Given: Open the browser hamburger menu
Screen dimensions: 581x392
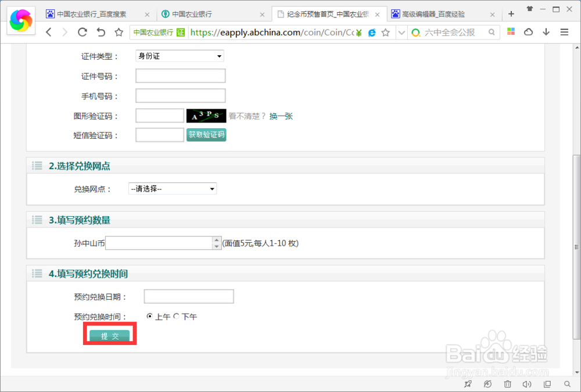Looking at the screenshot, I should click(564, 33).
